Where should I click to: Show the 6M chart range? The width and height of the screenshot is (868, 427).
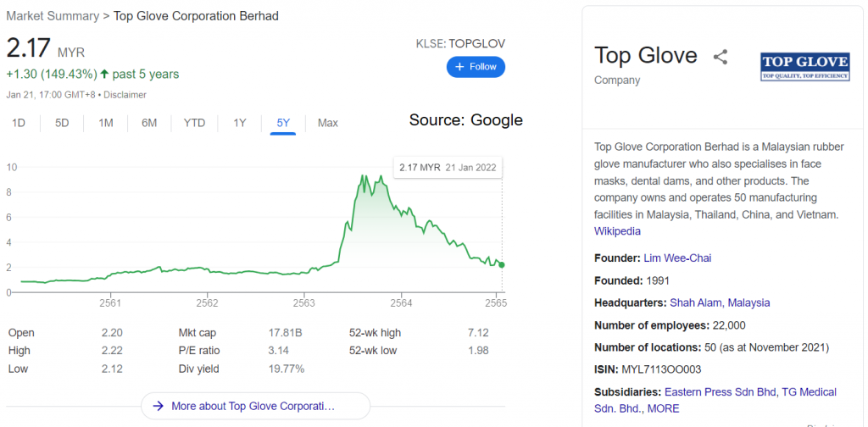pos(149,123)
